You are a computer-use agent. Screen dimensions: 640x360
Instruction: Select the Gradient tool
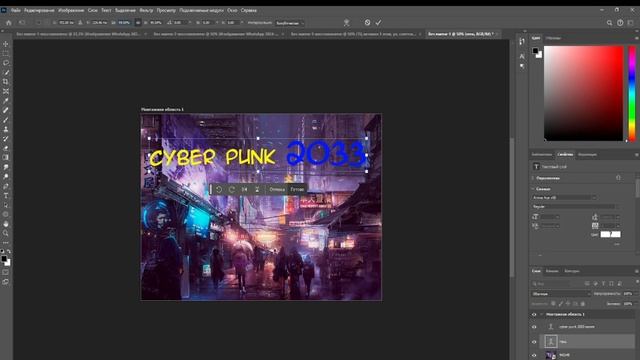(6, 157)
